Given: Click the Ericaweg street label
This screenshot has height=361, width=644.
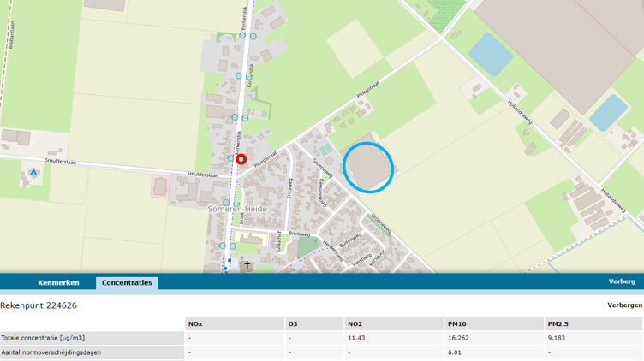Looking at the screenshot, I should [290, 188].
